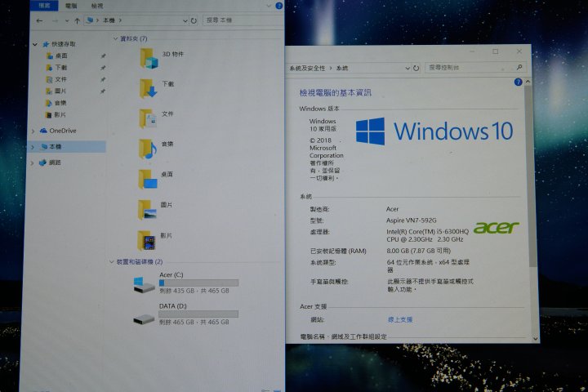Click 系統 breadcrumb in control panel
588x392 pixels.
(x=342, y=69)
